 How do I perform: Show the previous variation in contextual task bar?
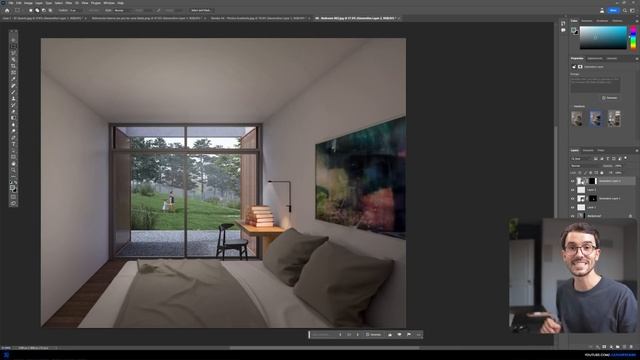click(340, 335)
